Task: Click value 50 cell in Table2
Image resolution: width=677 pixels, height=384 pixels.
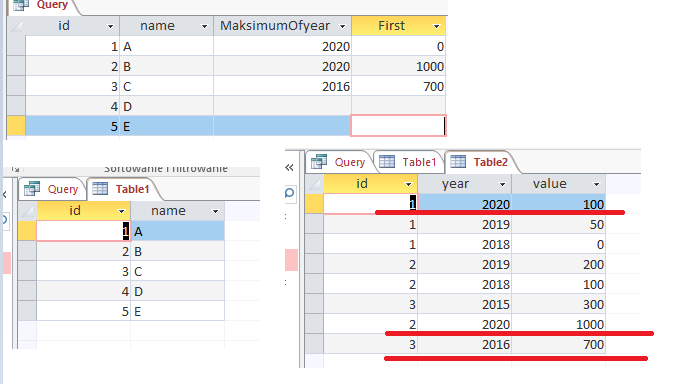Action: [559, 224]
